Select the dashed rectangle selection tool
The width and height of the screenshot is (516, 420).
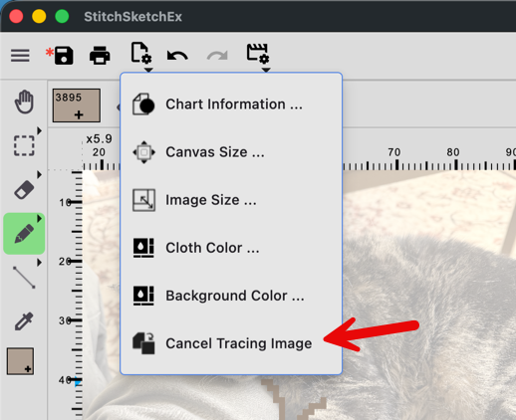(x=24, y=145)
